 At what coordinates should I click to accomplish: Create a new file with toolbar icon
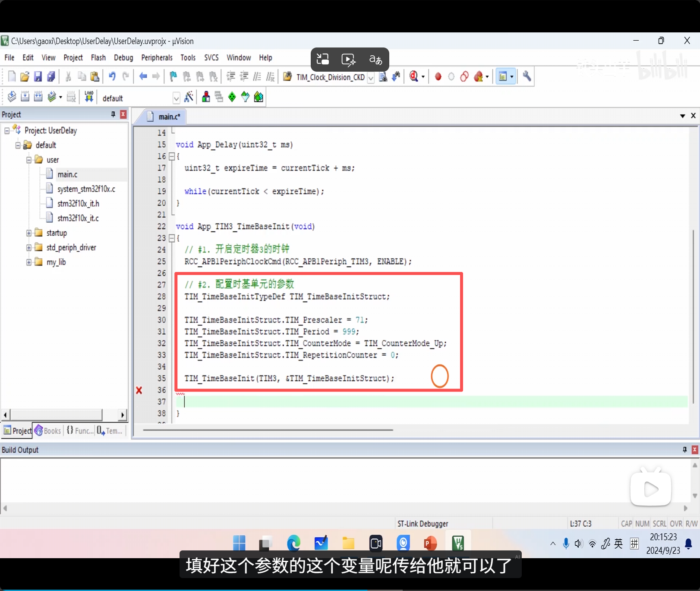coord(12,76)
